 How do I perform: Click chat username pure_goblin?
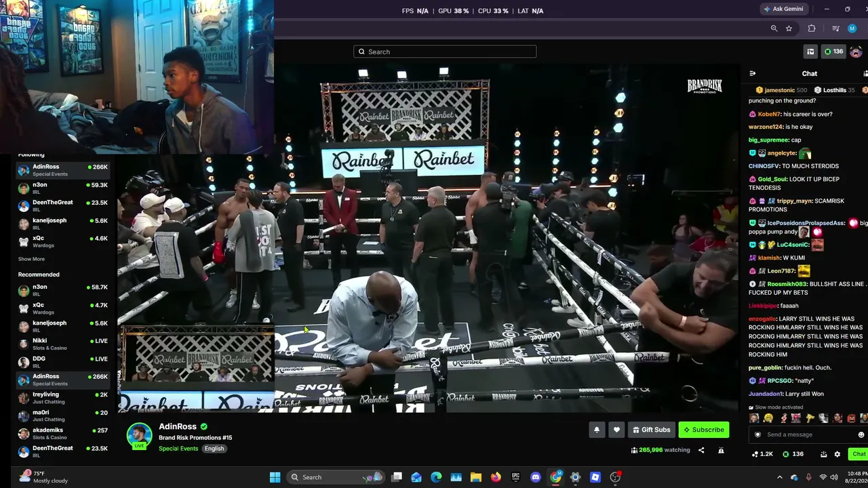(x=765, y=367)
